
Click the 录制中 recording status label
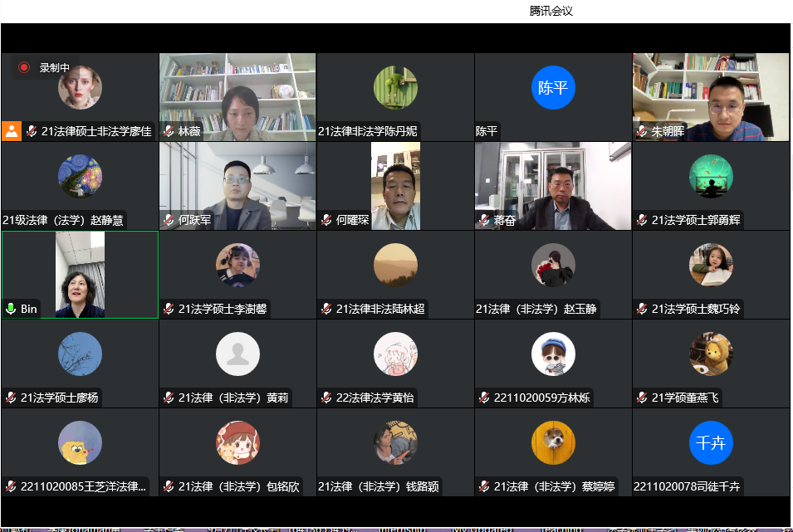pos(55,68)
